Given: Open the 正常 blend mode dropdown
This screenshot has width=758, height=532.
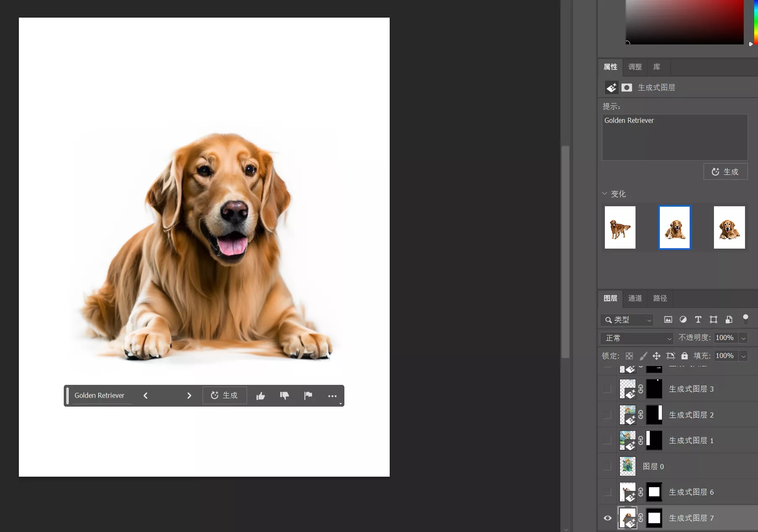Looking at the screenshot, I should coord(637,338).
